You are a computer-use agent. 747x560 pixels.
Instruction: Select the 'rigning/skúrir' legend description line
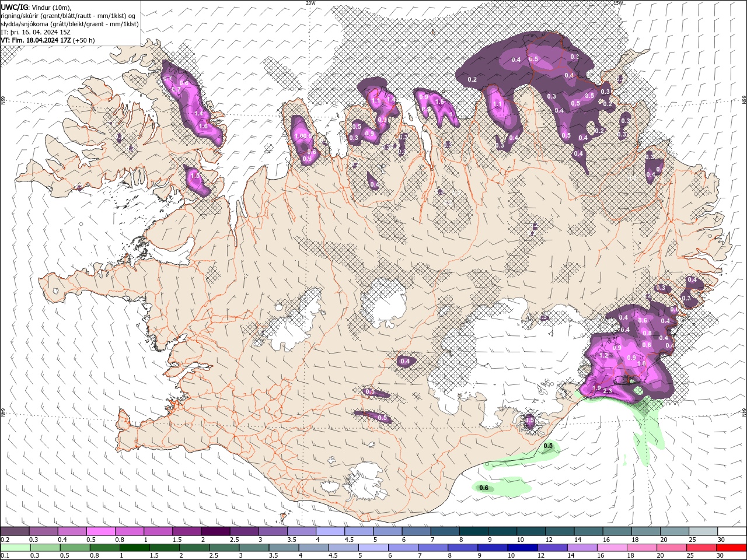pyautogui.click(x=68, y=15)
